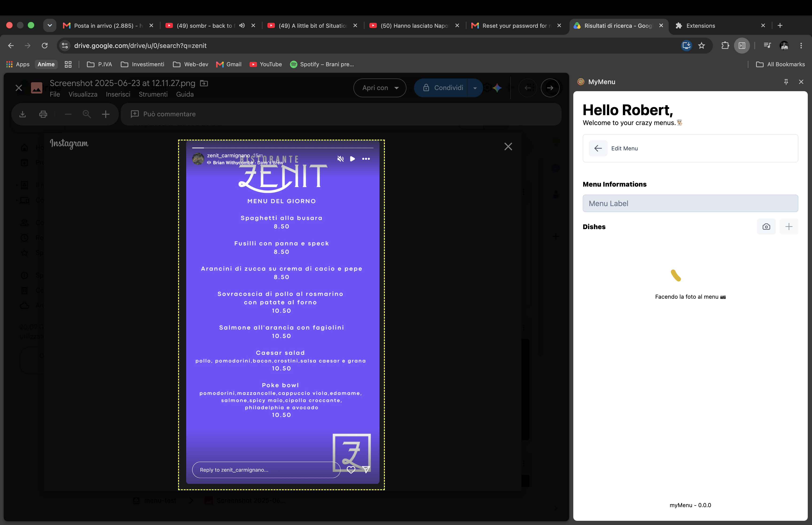Expand the Apri con dropdown
The width and height of the screenshot is (812, 525).
coord(380,88)
